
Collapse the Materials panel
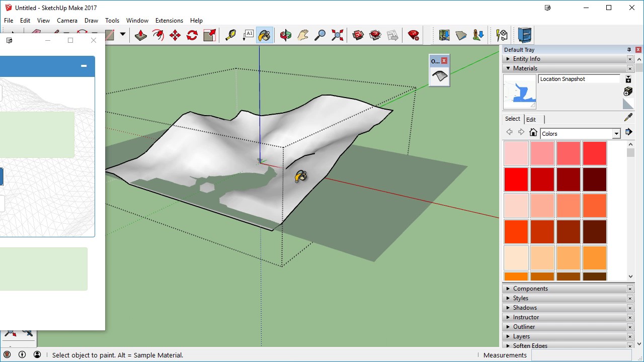click(566, 68)
